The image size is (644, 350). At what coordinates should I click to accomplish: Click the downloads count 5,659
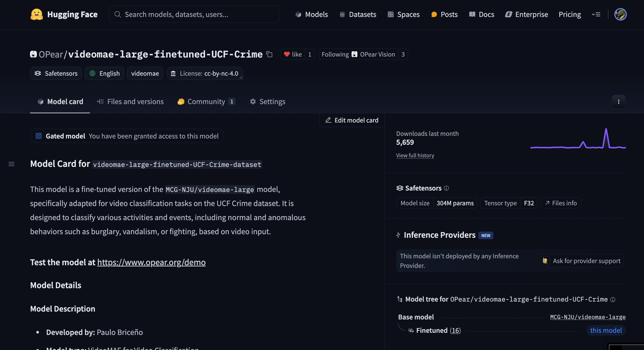click(405, 142)
